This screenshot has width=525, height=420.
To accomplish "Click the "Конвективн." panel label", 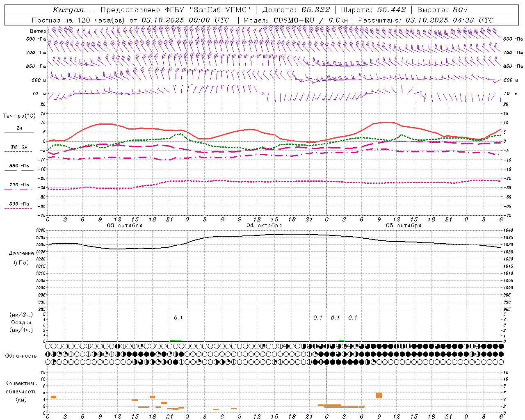I will [21, 383].
